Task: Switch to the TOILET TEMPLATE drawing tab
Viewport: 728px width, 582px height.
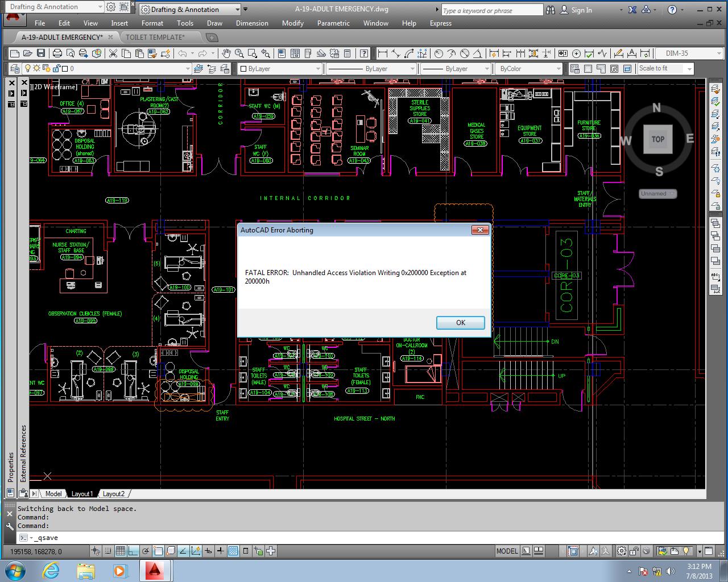Action: click(x=155, y=38)
